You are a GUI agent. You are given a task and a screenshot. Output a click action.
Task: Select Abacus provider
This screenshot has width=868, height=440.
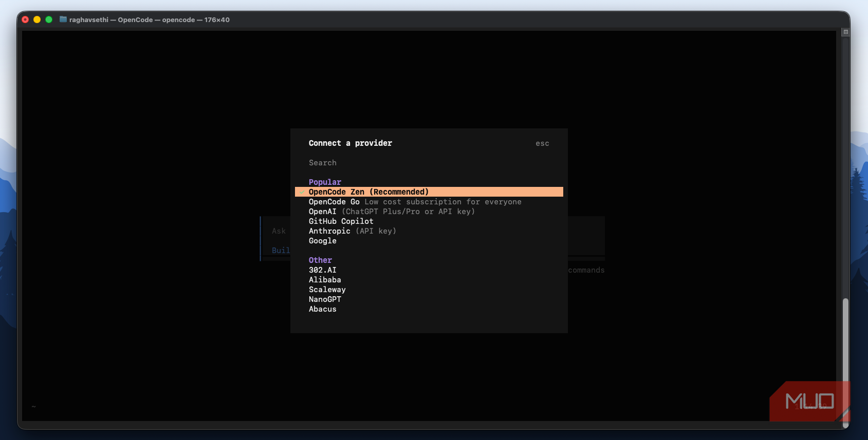point(429,309)
